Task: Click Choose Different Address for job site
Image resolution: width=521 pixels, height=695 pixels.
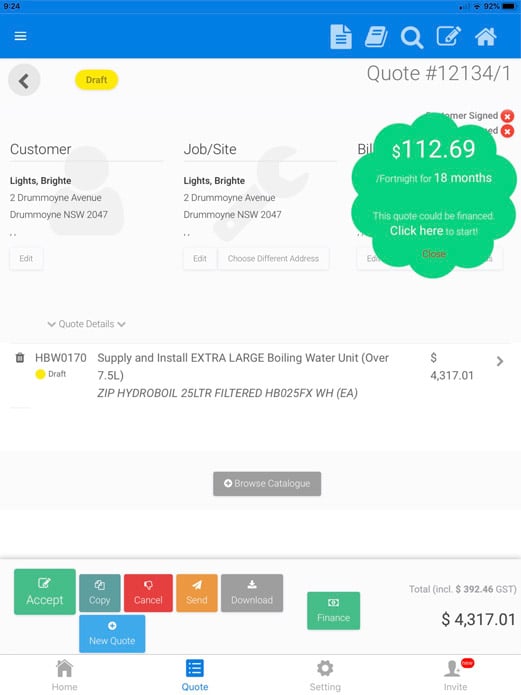Action: click(x=273, y=258)
